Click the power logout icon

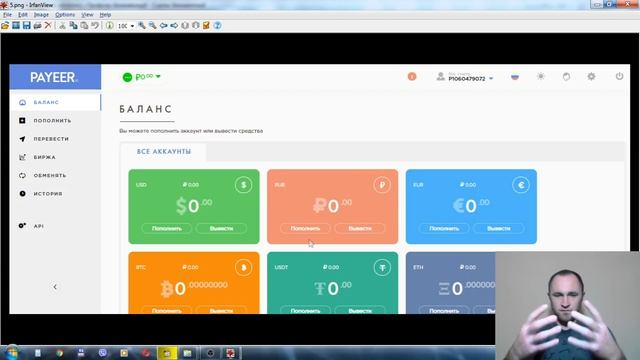pyautogui.click(x=619, y=76)
